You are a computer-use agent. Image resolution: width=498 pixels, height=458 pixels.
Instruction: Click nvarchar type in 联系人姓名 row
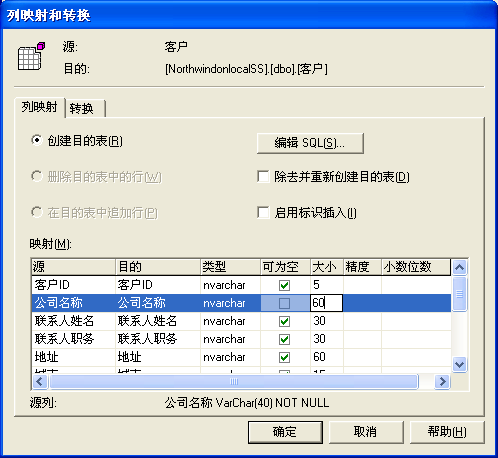click(230, 321)
